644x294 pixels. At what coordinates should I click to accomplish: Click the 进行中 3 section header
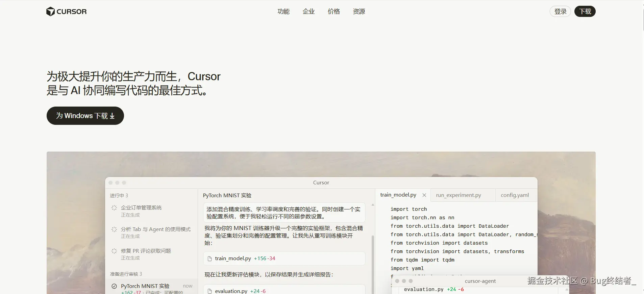coord(119,196)
